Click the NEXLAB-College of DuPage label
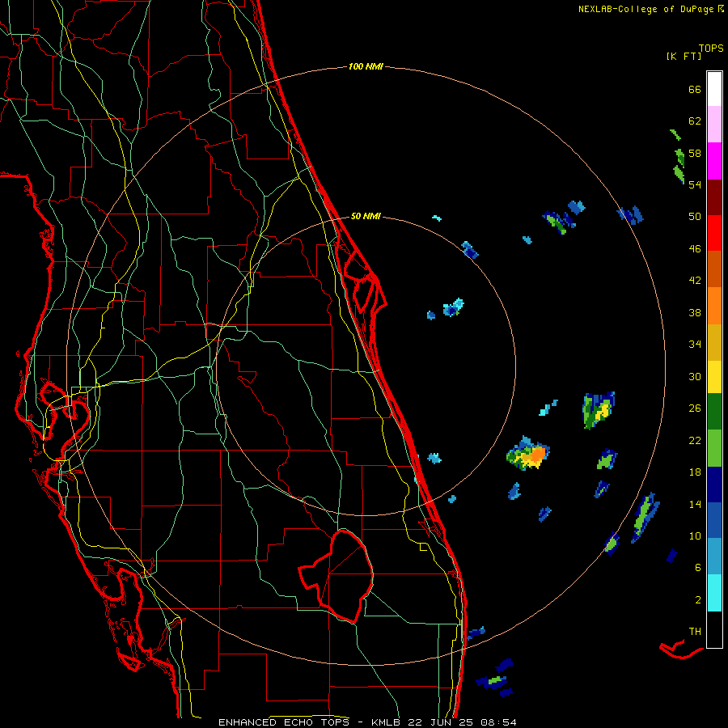The height and width of the screenshot is (728, 728). click(646, 9)
